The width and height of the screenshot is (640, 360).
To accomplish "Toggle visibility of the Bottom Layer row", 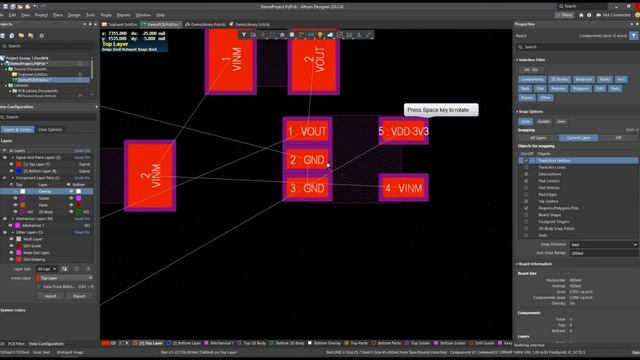I will coord(11,171).
